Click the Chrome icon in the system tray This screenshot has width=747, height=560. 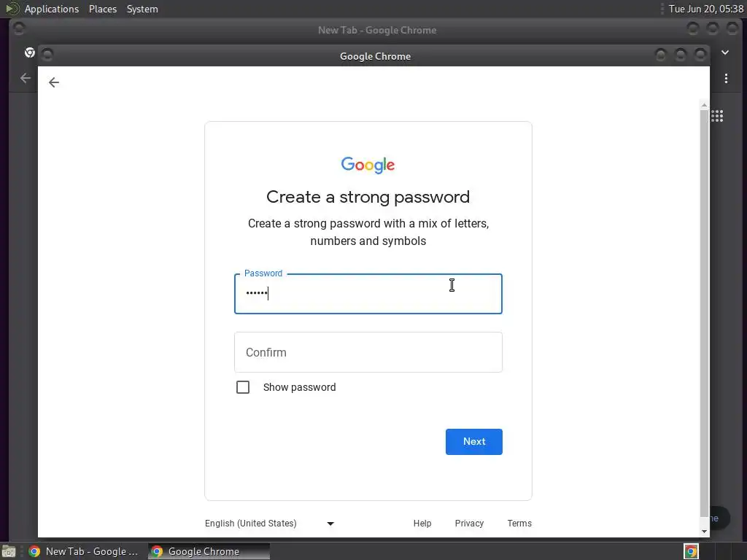691,551
